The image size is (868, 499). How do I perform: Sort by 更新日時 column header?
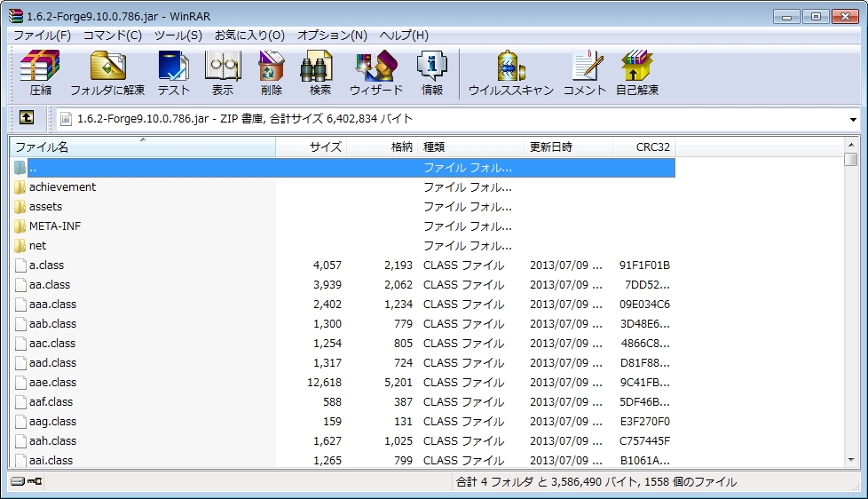(569, 147)
